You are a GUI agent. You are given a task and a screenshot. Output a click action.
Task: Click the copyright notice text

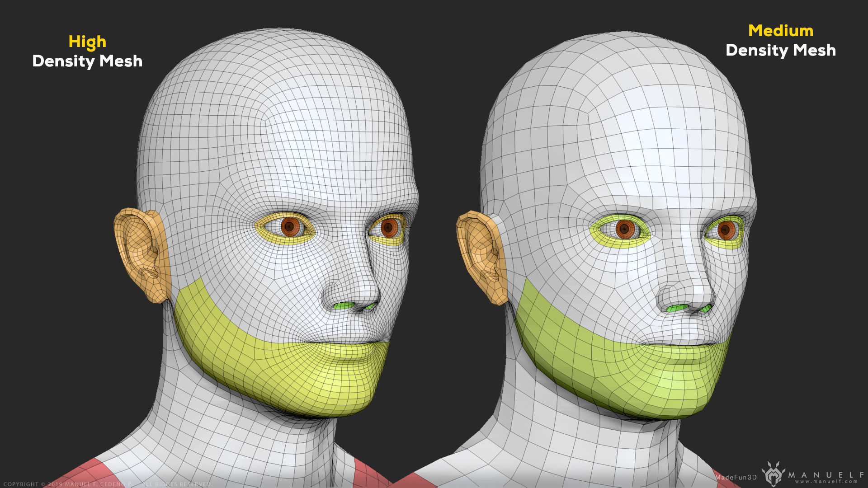pos(108,484)
